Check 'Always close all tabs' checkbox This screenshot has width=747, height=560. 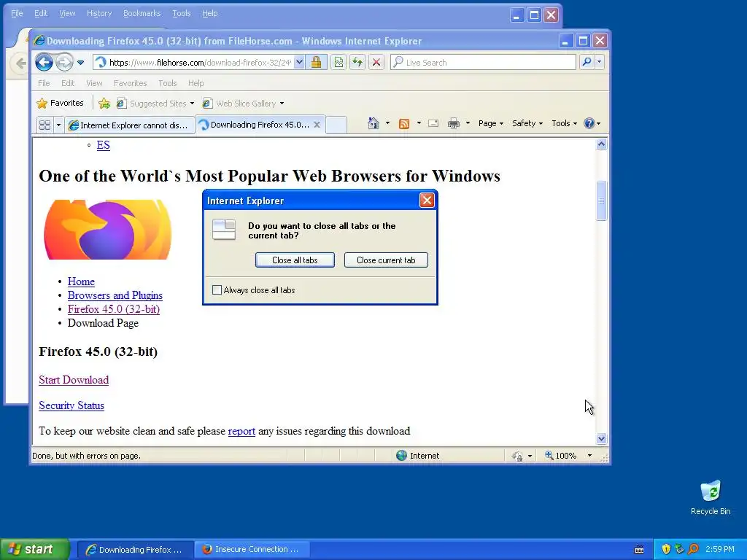[217, 289]
